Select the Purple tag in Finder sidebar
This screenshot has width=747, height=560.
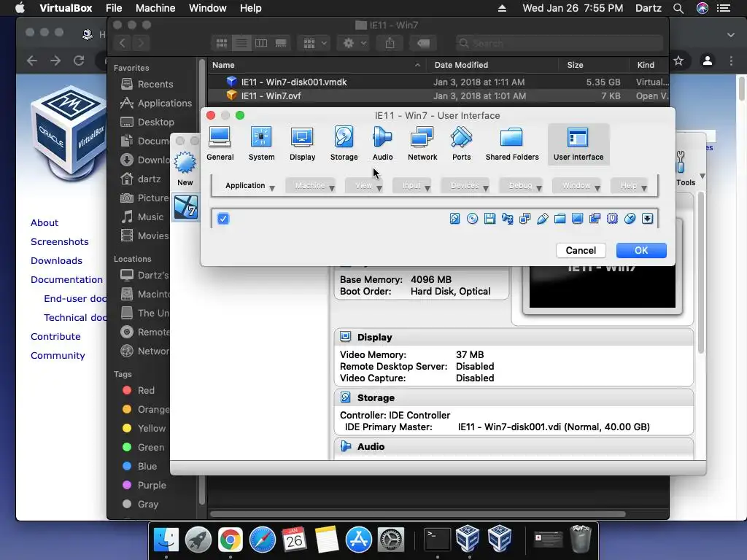pos(144,485)
